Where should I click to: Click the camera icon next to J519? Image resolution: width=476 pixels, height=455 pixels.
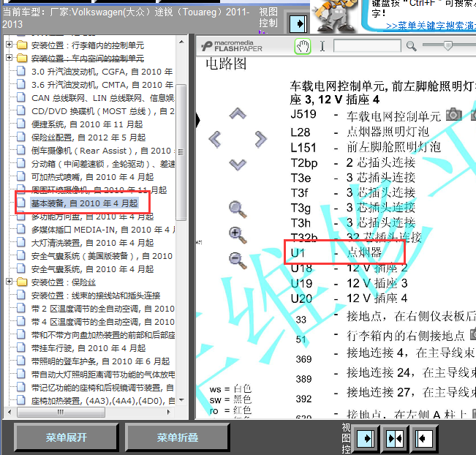pos(454,115)
